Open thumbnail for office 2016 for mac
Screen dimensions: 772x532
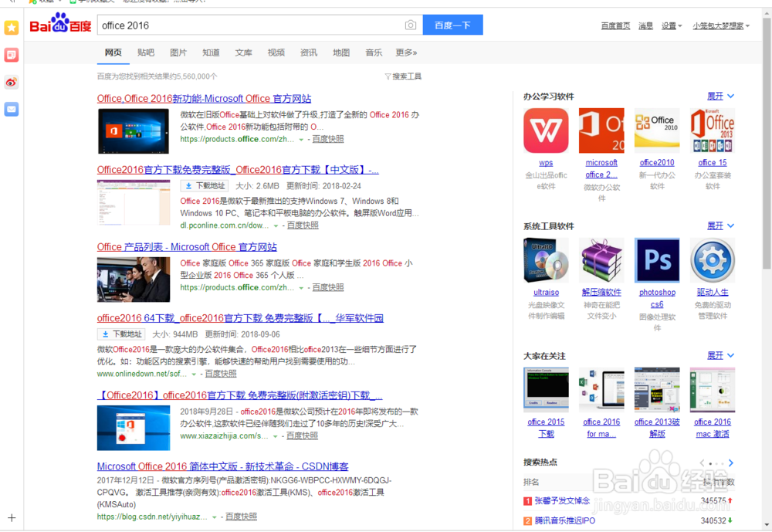(601, 390)
